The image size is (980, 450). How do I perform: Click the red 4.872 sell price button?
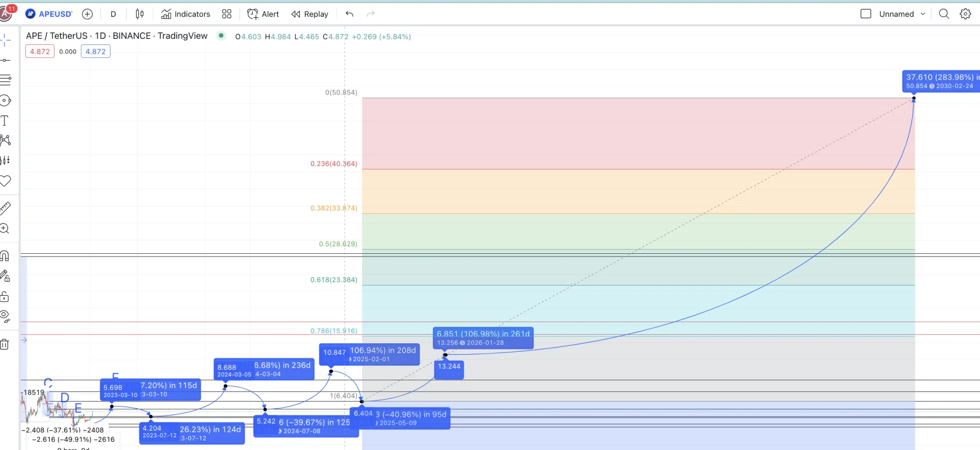[40, 51]
